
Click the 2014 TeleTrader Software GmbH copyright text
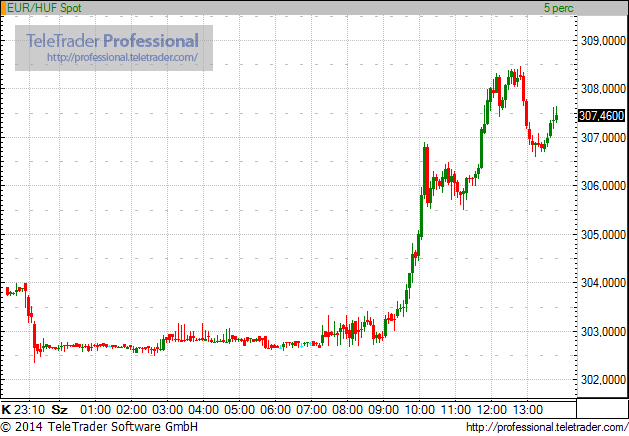[99, 426]
